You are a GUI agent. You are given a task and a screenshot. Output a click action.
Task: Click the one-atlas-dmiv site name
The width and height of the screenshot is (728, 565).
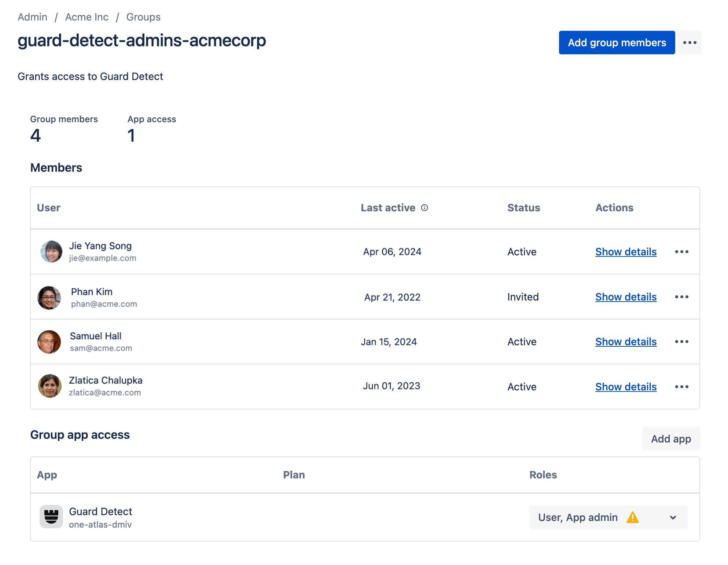100,525
